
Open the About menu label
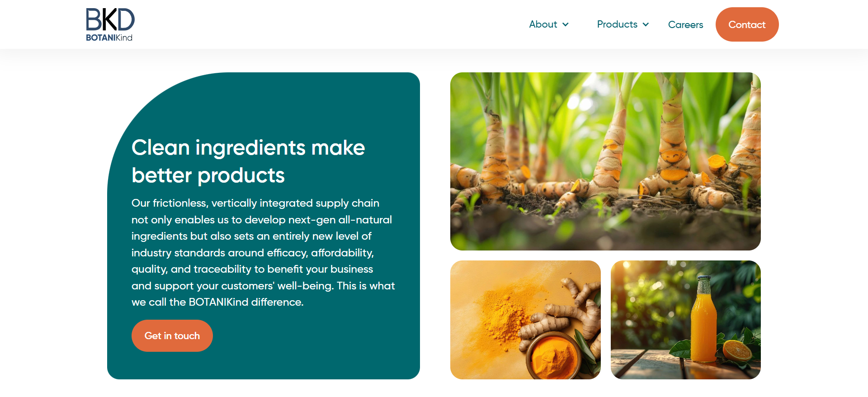click(543, 24)
